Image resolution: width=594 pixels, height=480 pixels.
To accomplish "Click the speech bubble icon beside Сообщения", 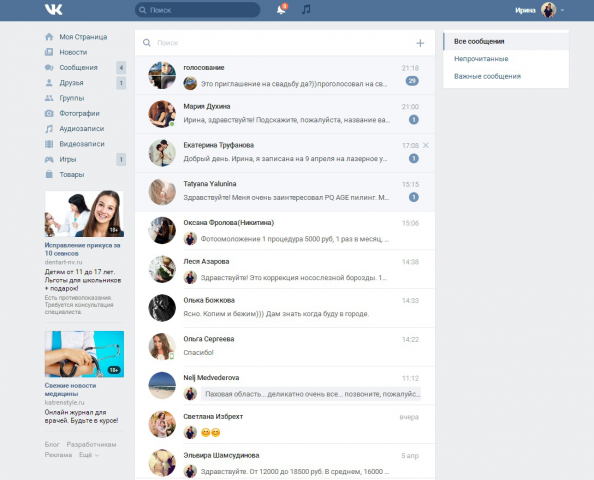I will tap(49, 67).
